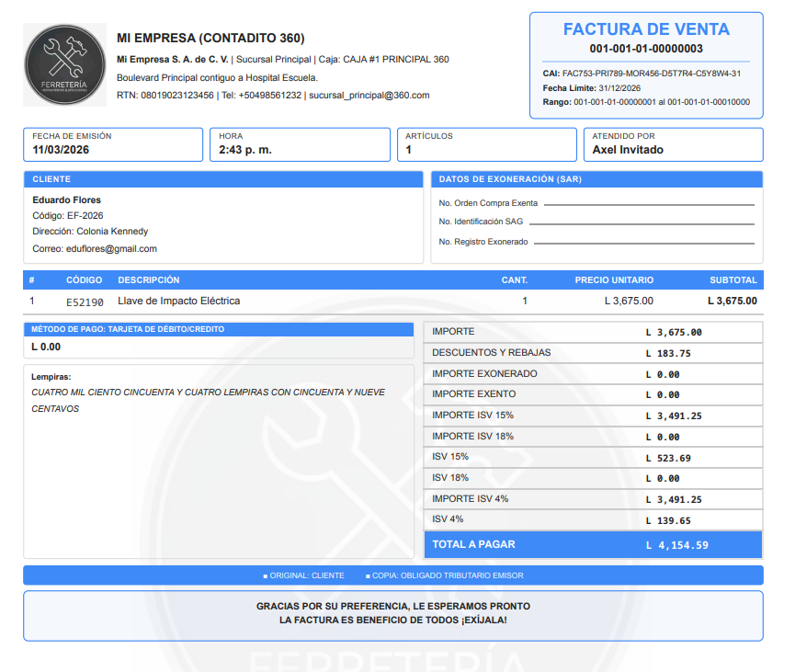Click the CÓDIGO column header

click(x=85, y=280)
